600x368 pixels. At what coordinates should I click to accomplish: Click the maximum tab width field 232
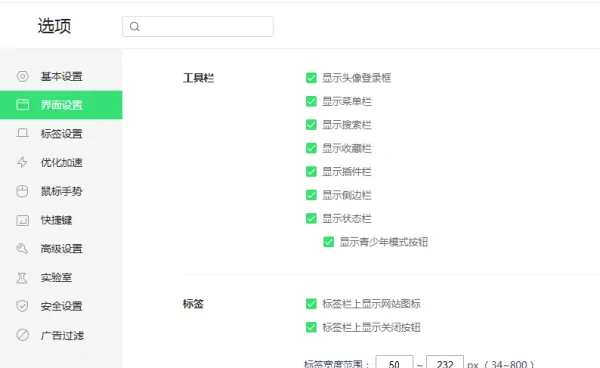[445, 363]
